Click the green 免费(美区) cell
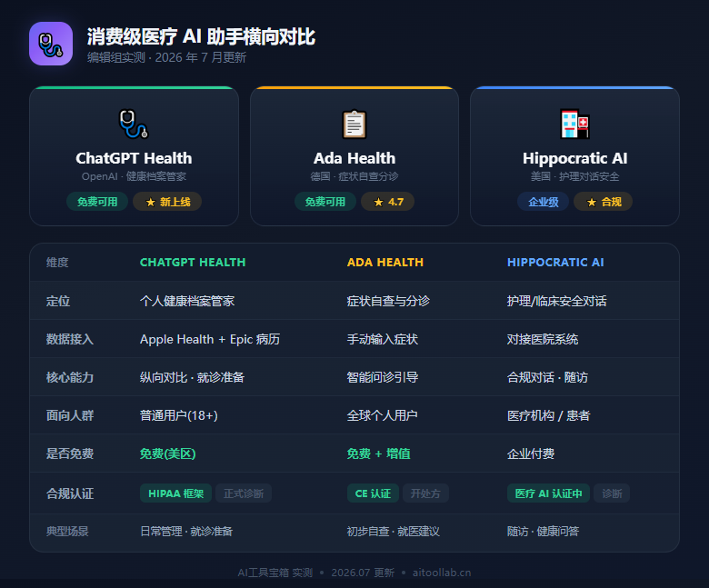 pos(168,453)
